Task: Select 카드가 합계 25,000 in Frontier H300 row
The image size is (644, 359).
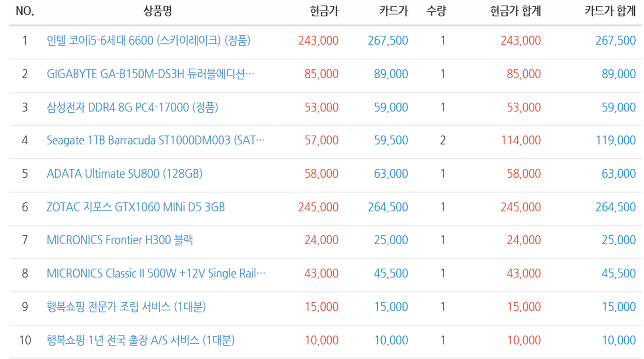Action: pyautogui.click(x=619, y=240)
